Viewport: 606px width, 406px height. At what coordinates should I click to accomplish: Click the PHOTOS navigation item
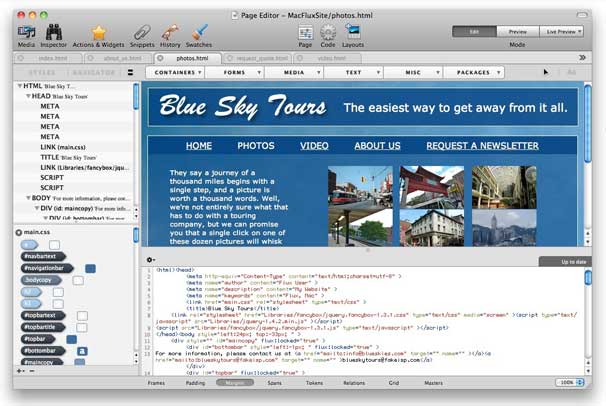click(256, 146)
